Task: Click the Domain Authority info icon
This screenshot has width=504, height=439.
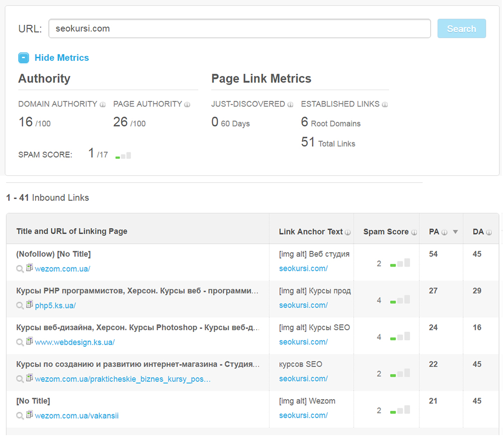Action: [x=103, y=105]
